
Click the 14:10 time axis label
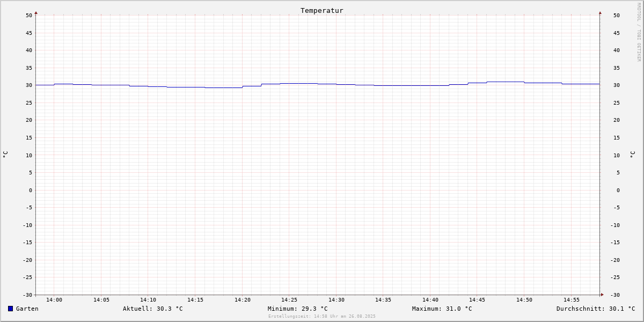pyautogui.click(x=148, y=299)
